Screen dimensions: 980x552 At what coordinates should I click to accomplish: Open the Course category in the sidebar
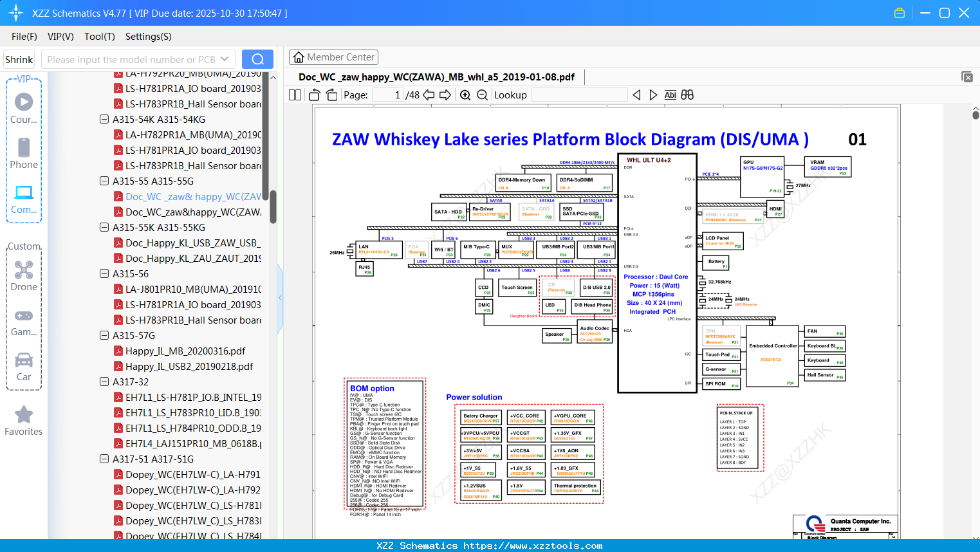(x=24, y=108)
